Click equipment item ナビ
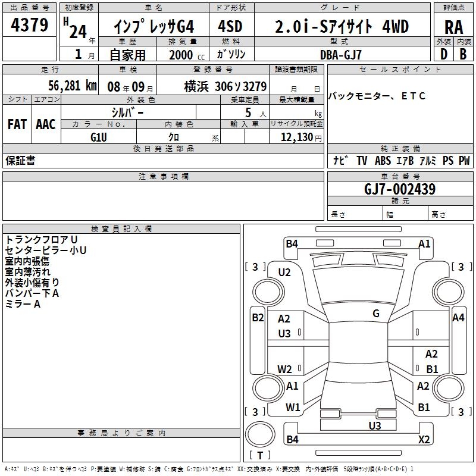The width and height of the screenshot is (476, 476). click(340, 160)
